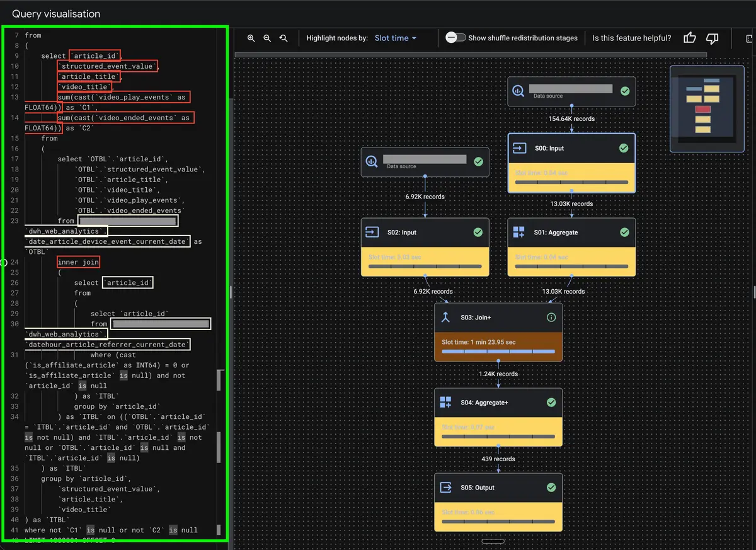
Task: Open the Slot time highlight dropdown
Action: tap(396, 38)
